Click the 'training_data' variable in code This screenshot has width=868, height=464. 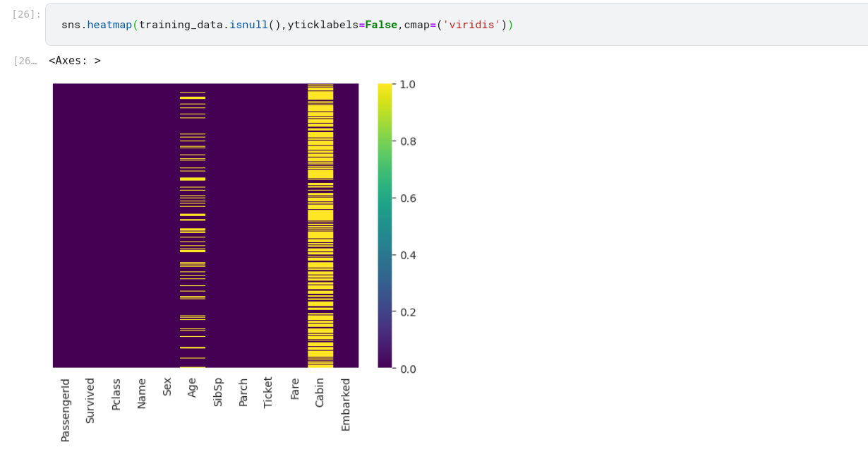coord(181,25)
